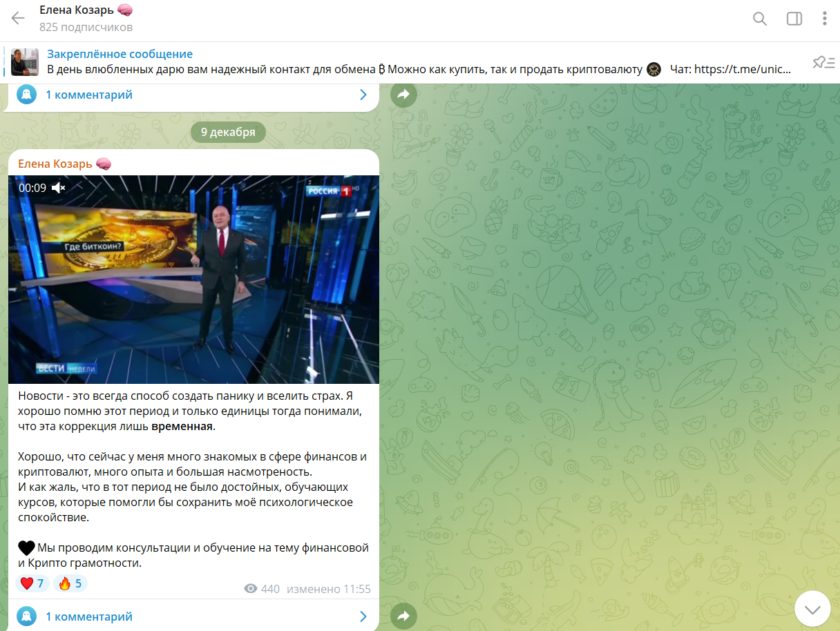
Task: Toggle the red heart reaction with 7
Action: tap(32, 584)
